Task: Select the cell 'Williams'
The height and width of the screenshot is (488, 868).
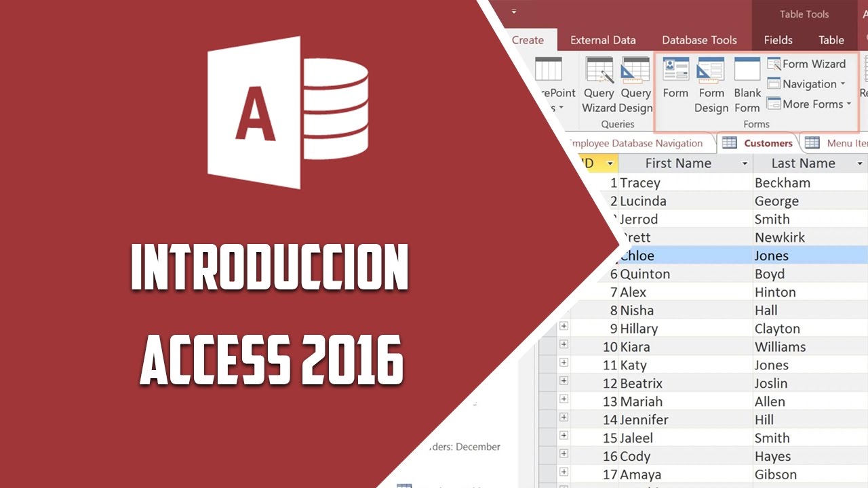Action: [x=810, y=348]
